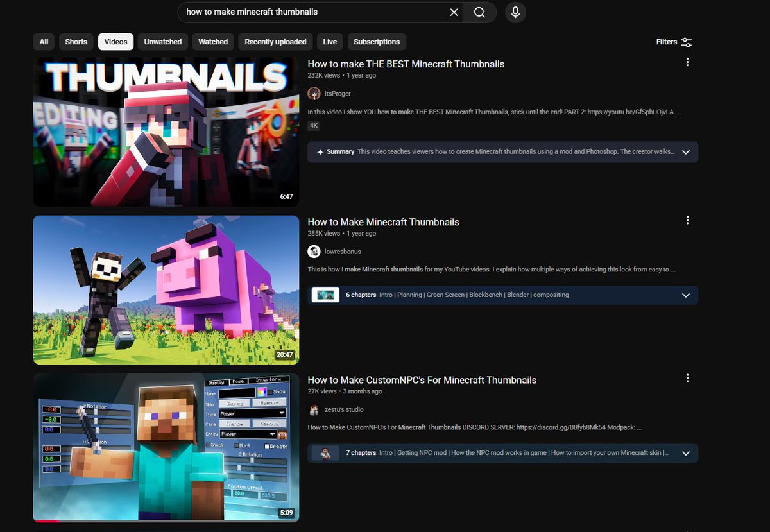
Task: Expand the video Summary section
Action: [686, 152]
